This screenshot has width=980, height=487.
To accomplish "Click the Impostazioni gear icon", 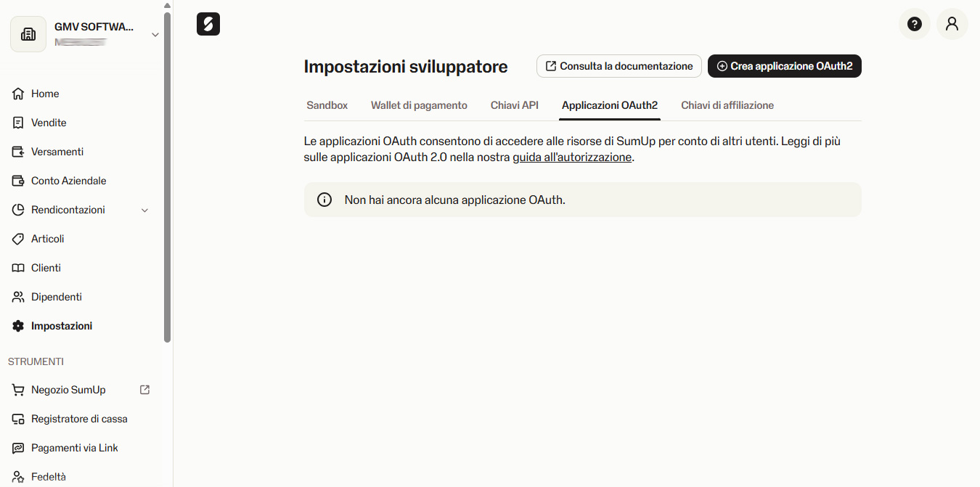I will 18,326.
